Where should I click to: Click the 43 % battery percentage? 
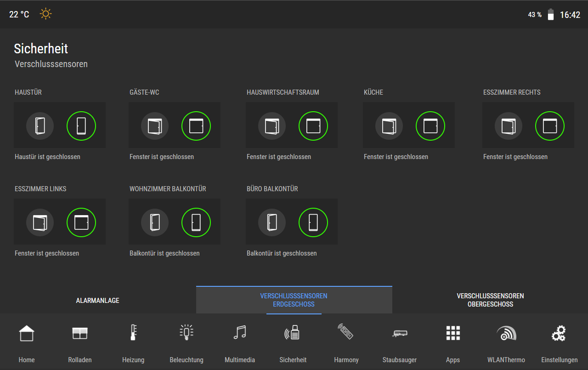click(x=535, y=15)
